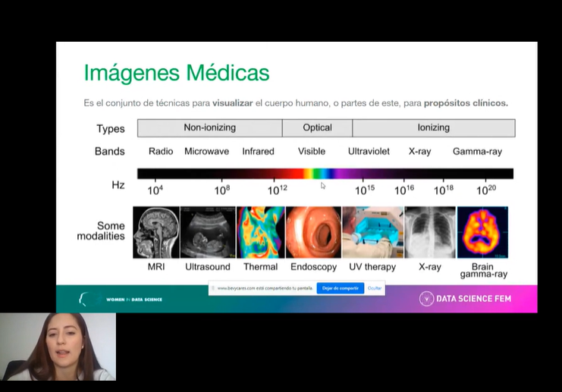Click the 10^15 frequency tick label
Screen dimensions: 562x392
click(365, 190)
